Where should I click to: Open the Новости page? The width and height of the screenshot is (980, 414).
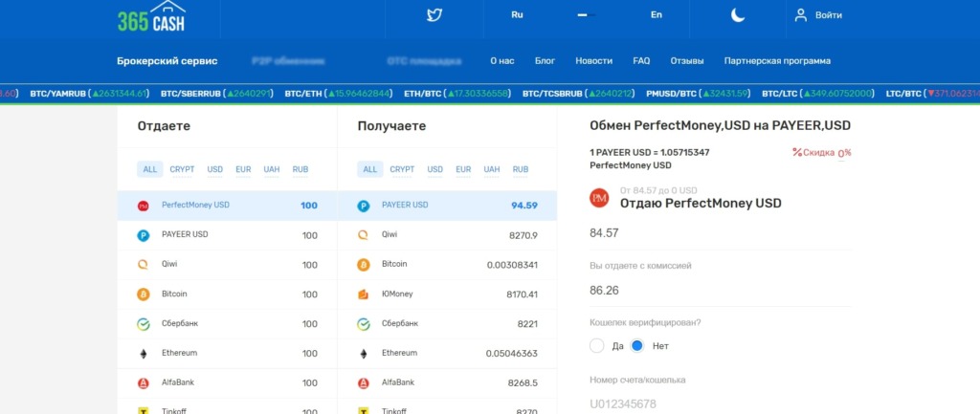tap(593, 61)
